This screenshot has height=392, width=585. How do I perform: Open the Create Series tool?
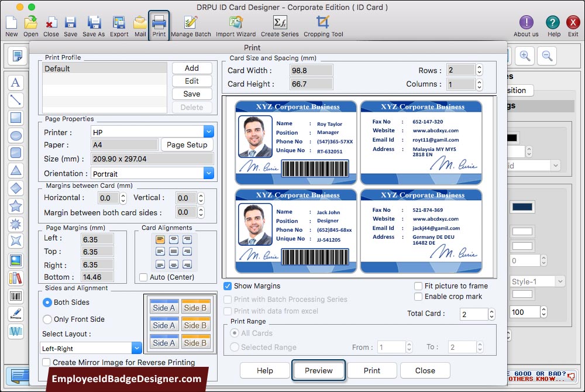pyautogui.click(x=280, y=26)
